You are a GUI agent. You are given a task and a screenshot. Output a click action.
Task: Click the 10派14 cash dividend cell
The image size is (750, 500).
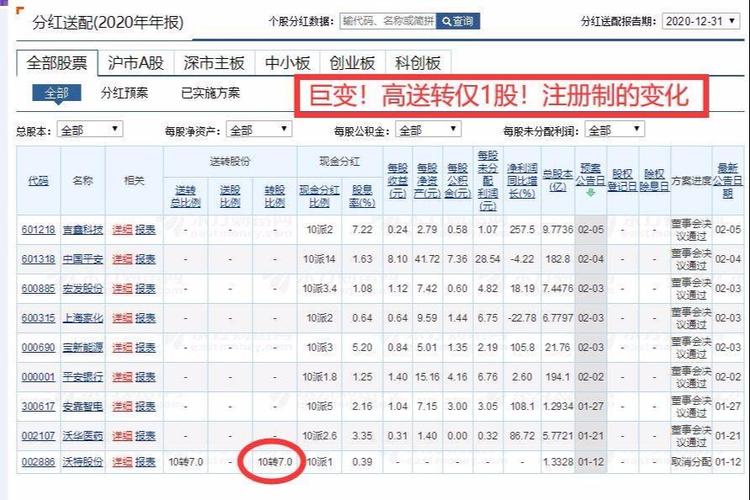click(x=320, y=259)
